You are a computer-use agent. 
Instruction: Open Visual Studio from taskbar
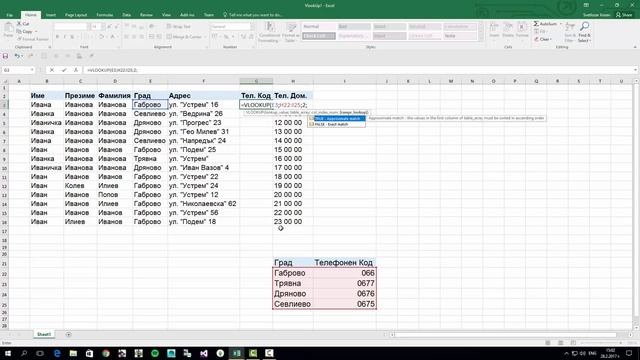[204, 353]
